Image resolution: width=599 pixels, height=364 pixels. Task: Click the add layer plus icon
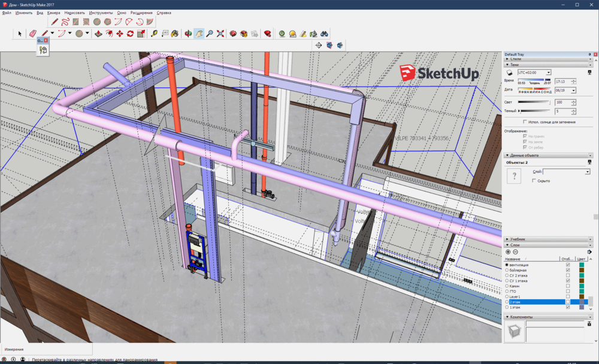tap(509, 252)
